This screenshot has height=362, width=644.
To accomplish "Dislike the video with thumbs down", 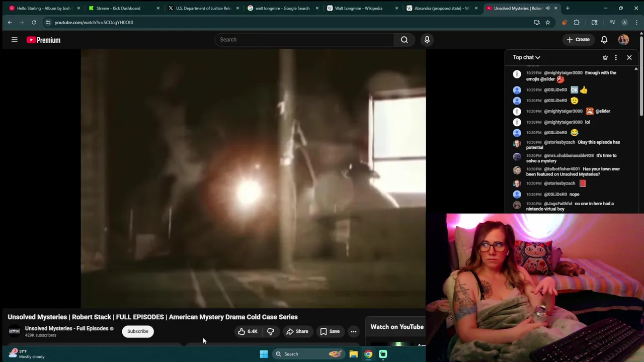I will click(x=271, y=331).
